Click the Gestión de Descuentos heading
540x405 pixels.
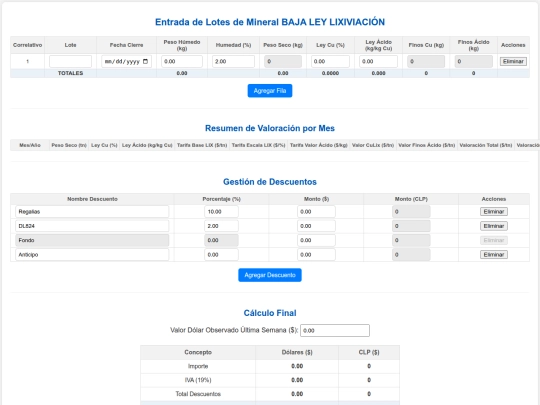click(x=270, y=182)
